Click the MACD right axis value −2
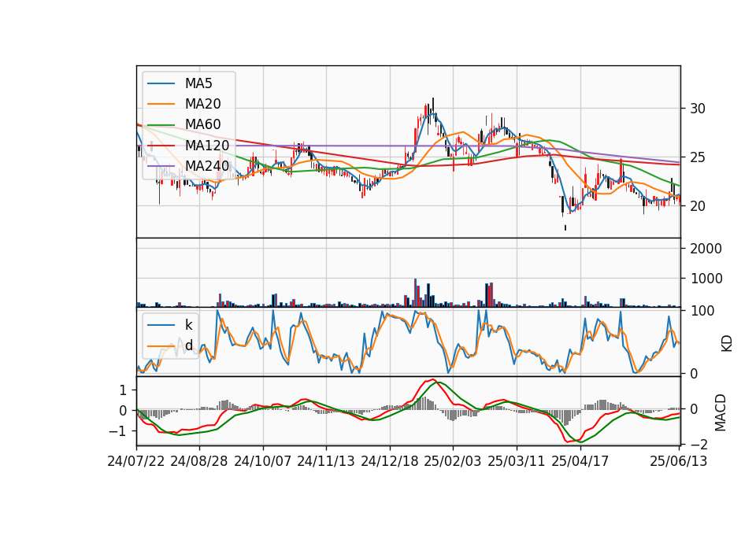The width and height of the screenshot is (756, 543). coord(699,444)
